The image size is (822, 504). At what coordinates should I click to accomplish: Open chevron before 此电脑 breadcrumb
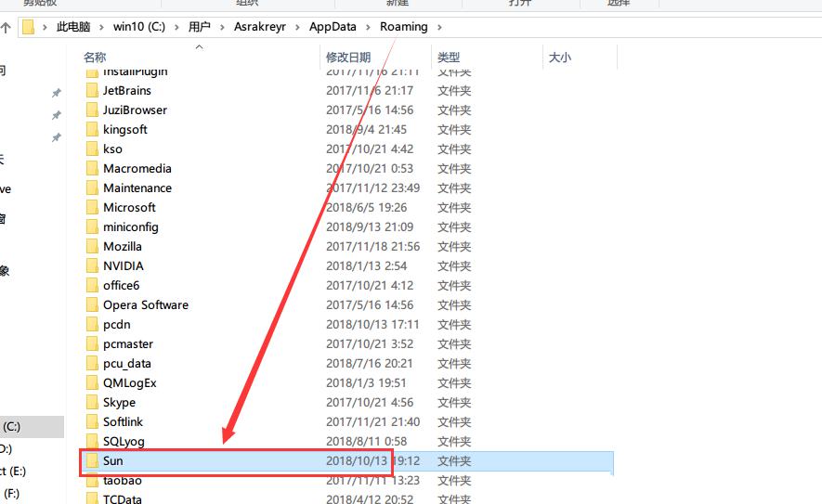click(46, 27)
